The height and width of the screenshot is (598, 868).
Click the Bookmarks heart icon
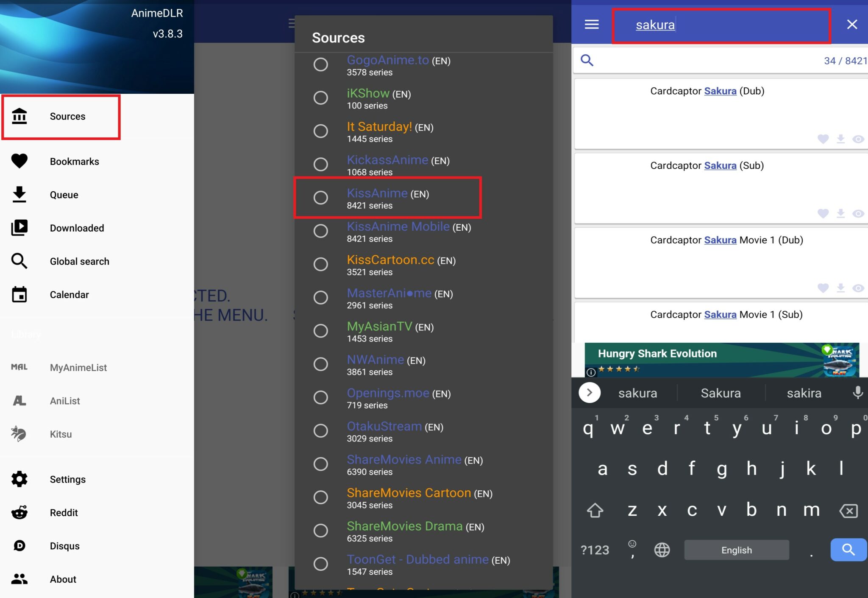19,161
